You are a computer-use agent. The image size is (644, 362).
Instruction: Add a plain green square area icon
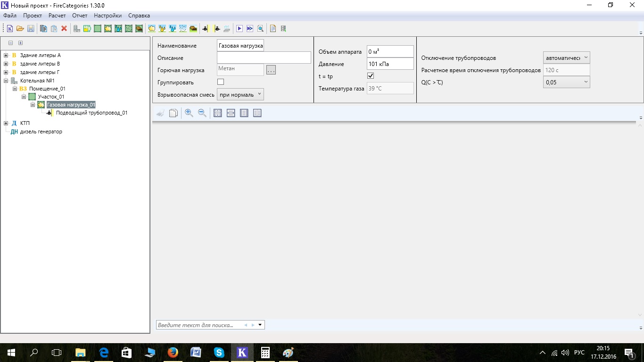[x=98, y=28]
